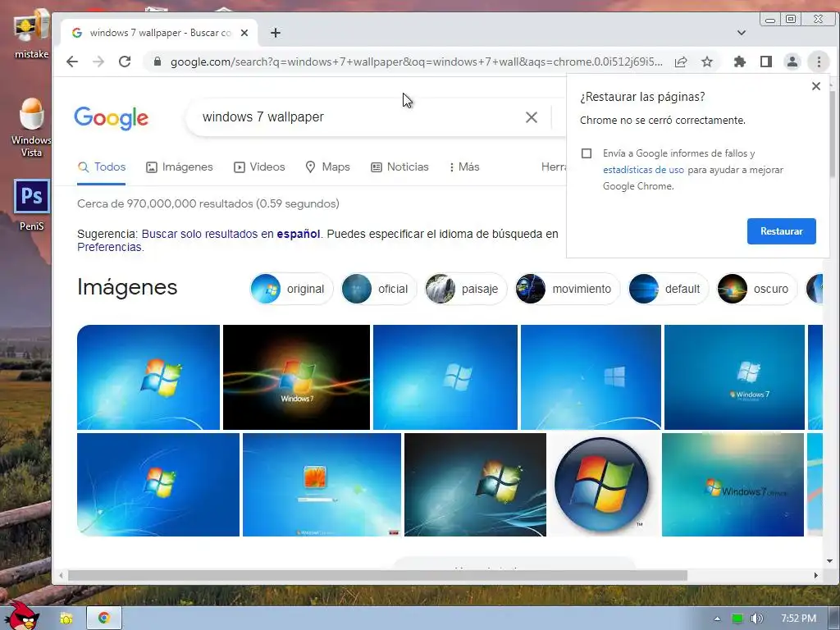This screenshot has width=840, height=630.
Task: Open the black Windows 7 colorful swirl thumbnail
Action: [x=296, y=377]
